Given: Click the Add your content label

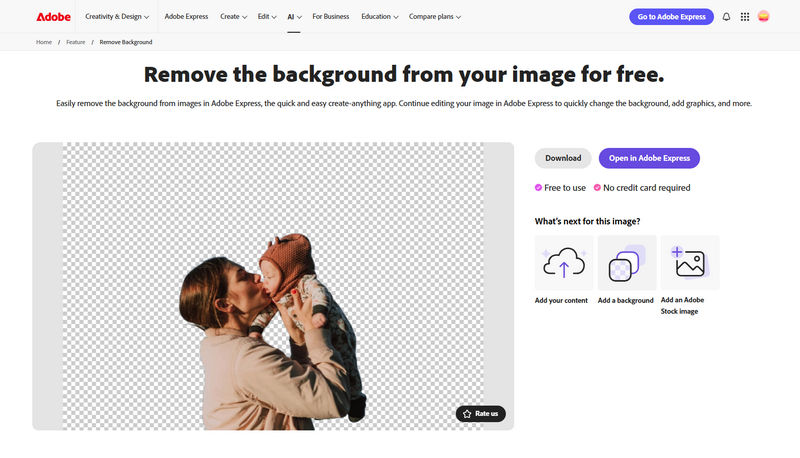Looking at the screenshot, I should point(561,300).
